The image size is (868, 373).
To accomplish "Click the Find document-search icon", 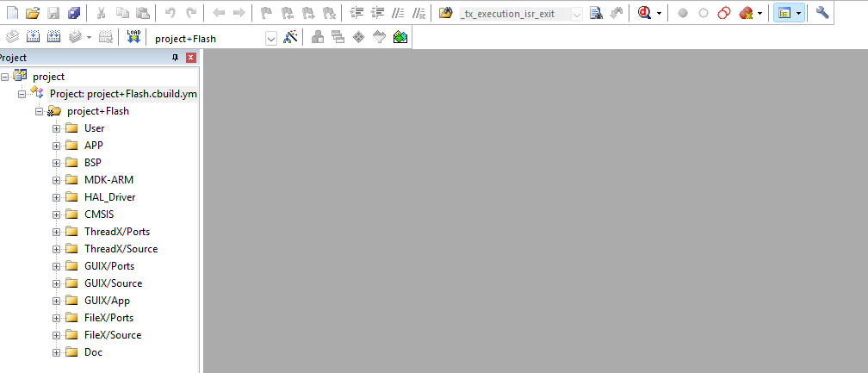I will coord(596,13).
